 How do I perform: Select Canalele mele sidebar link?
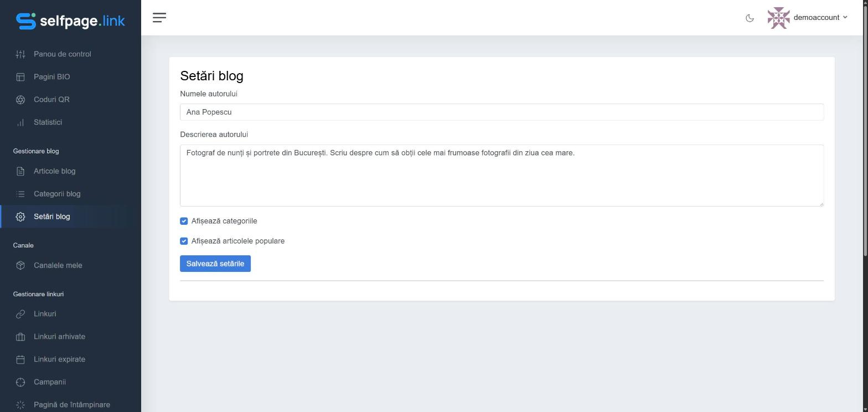click(x=70, y=265)
